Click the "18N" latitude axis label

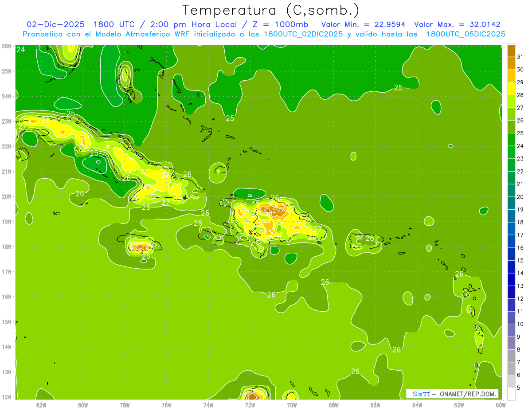[7, 247]
